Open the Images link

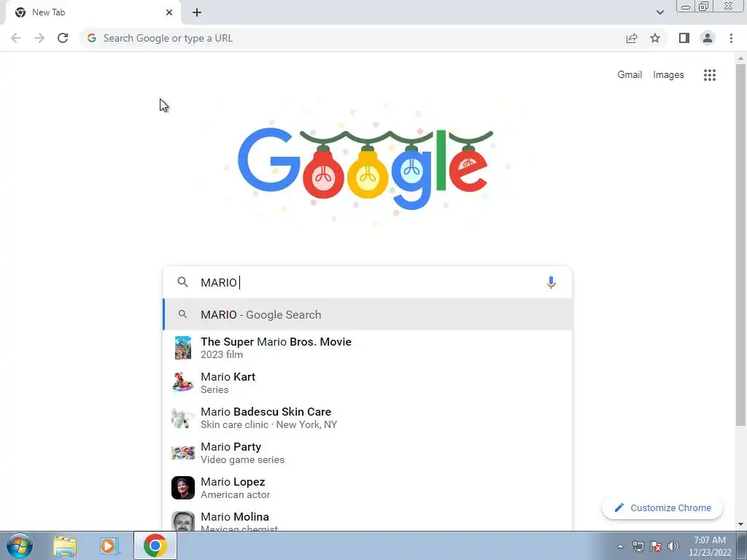point(668,75)
